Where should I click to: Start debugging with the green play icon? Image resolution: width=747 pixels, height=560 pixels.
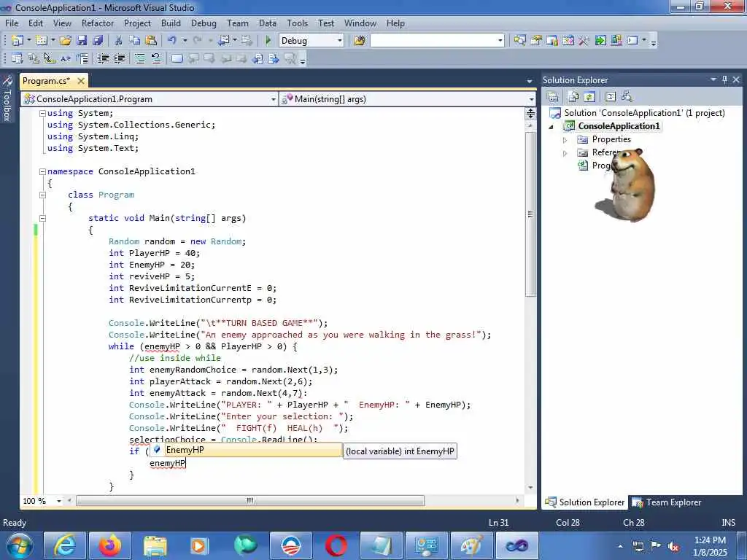[268, 41]
